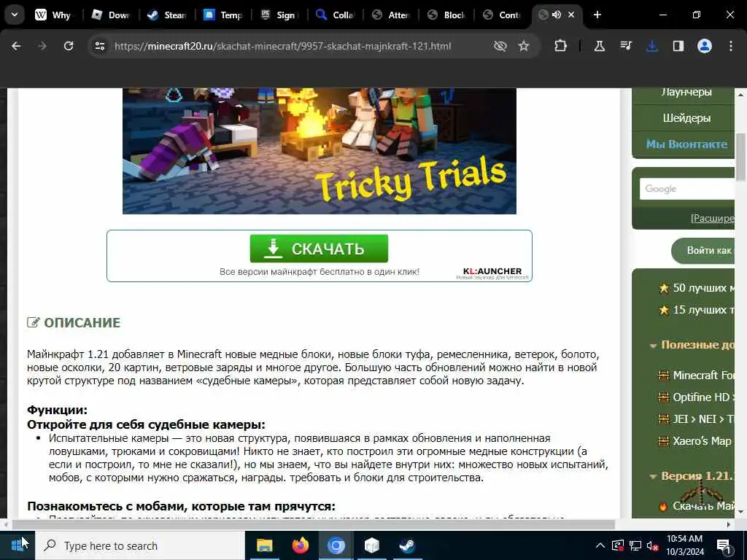Switch to the 'Atten' tab
Screen dimensions: 747x560
click(x=391, y=15)
